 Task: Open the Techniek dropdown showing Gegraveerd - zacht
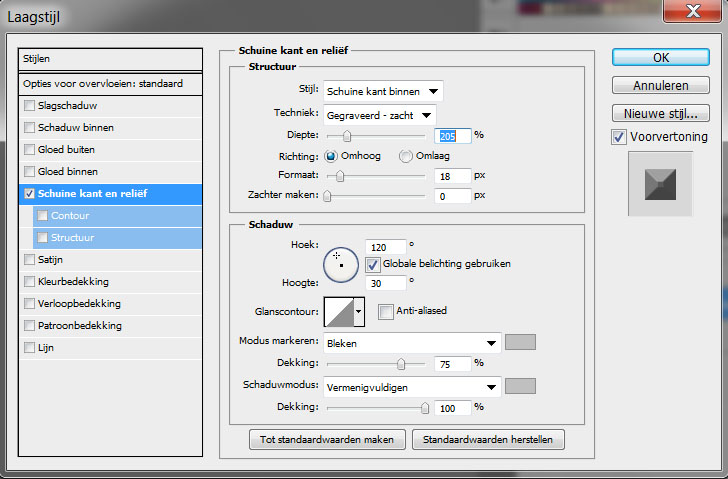(380, 116)
